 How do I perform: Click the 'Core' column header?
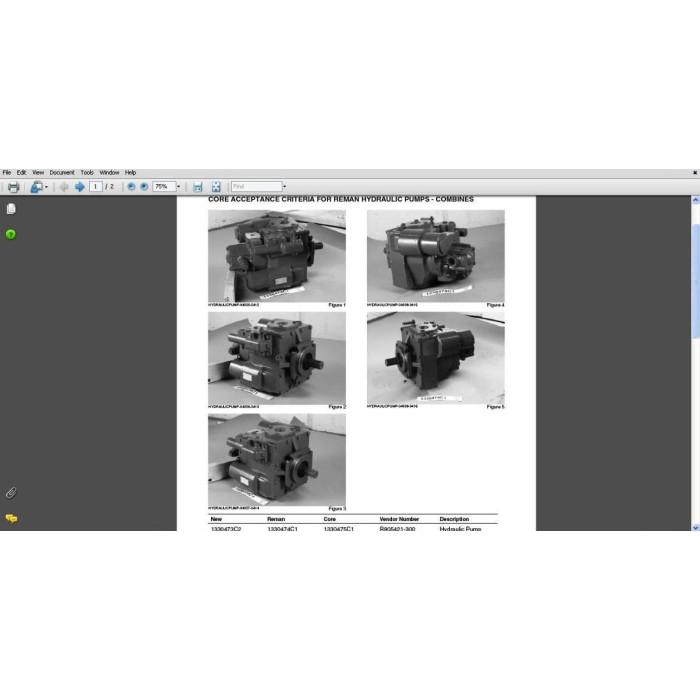coord(329,519)
